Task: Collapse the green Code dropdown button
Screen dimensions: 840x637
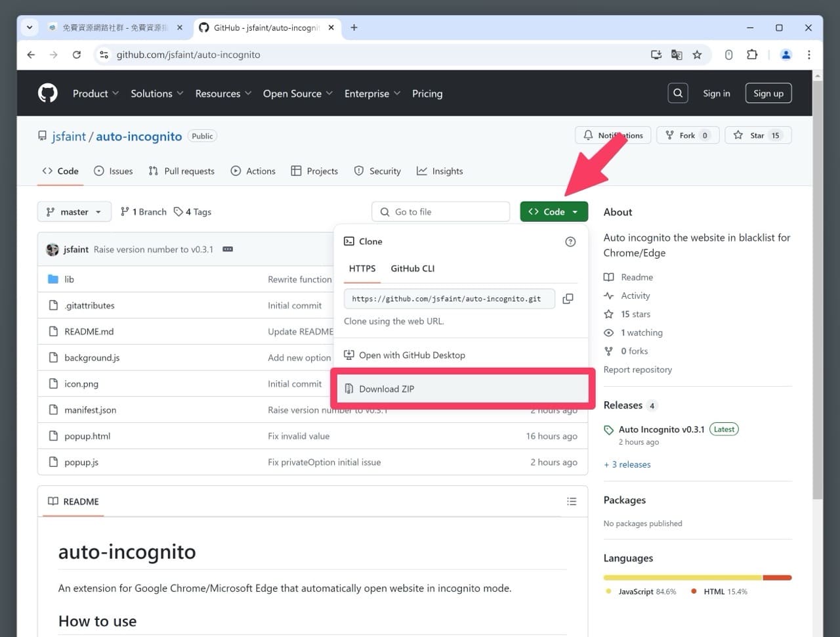Action: [554, 211]
